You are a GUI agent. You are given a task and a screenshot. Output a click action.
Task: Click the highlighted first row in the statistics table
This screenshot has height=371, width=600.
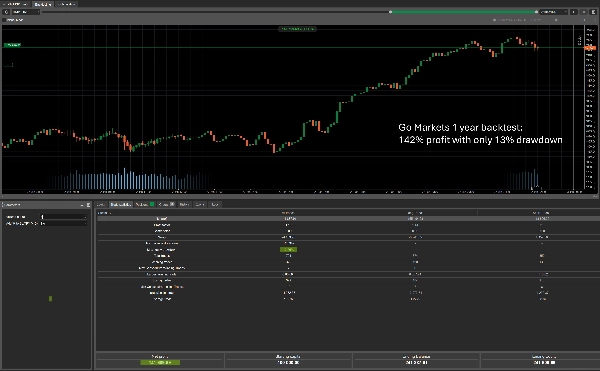pyautogui.click(x=348, y=218)
